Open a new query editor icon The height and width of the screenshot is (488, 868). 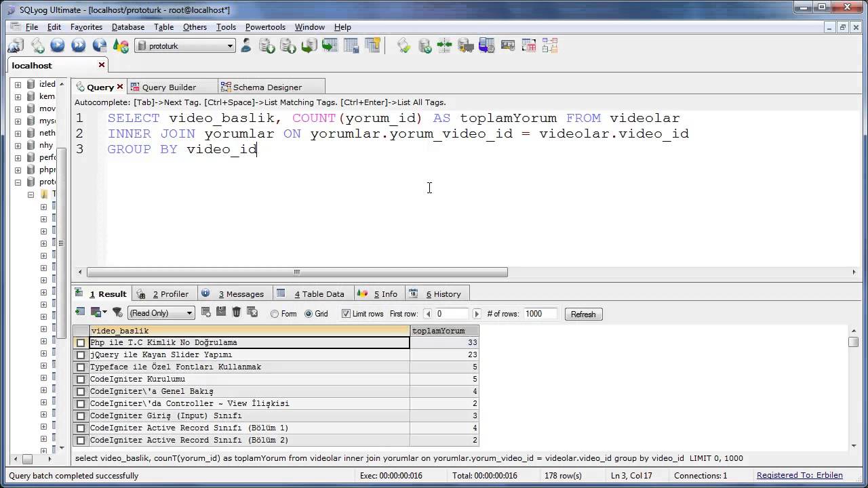(37, 45)
